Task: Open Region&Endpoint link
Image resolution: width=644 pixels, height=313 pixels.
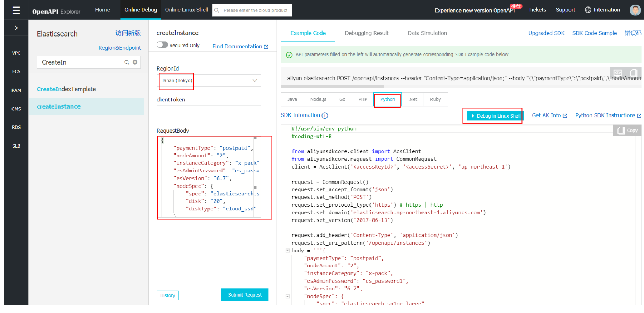Action: 120,48
